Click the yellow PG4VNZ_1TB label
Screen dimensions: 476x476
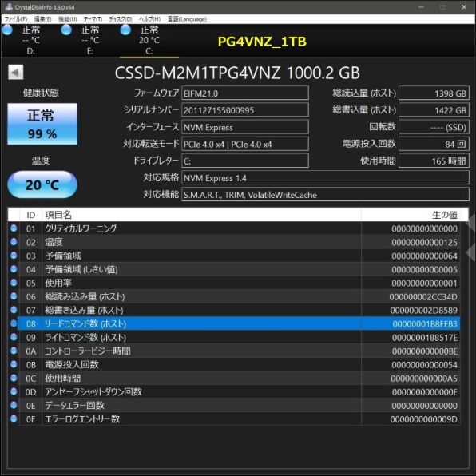pyautogui.click(x=262, y=42)
